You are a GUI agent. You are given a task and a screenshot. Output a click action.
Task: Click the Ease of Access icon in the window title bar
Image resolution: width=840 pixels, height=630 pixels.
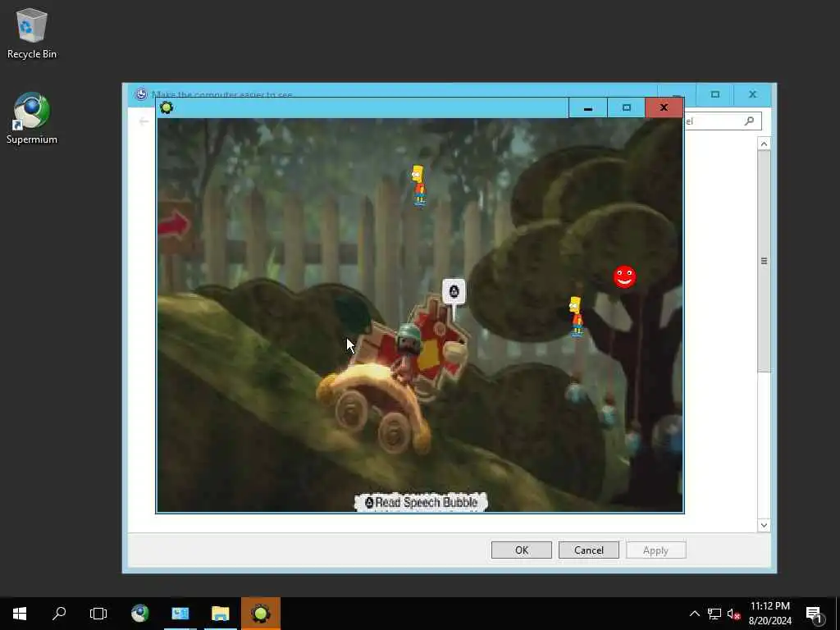pos(141,94)
